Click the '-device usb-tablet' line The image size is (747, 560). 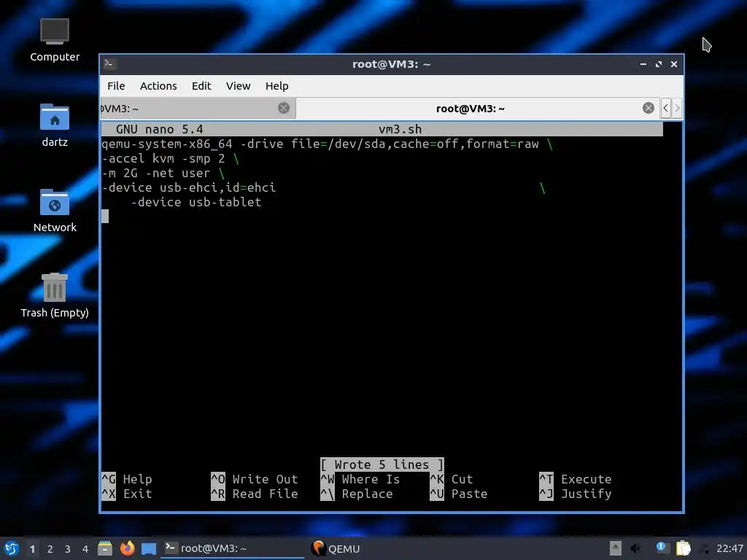(196, 203)
